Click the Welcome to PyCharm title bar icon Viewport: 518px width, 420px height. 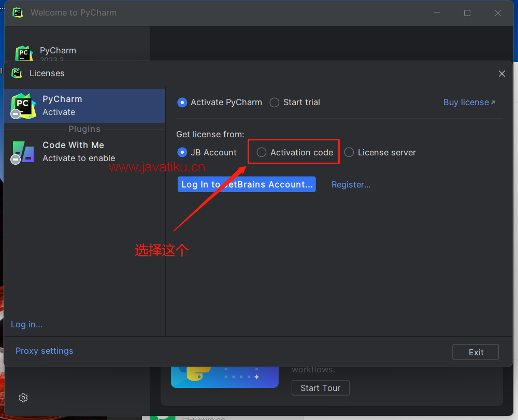[x=18, y=12]
